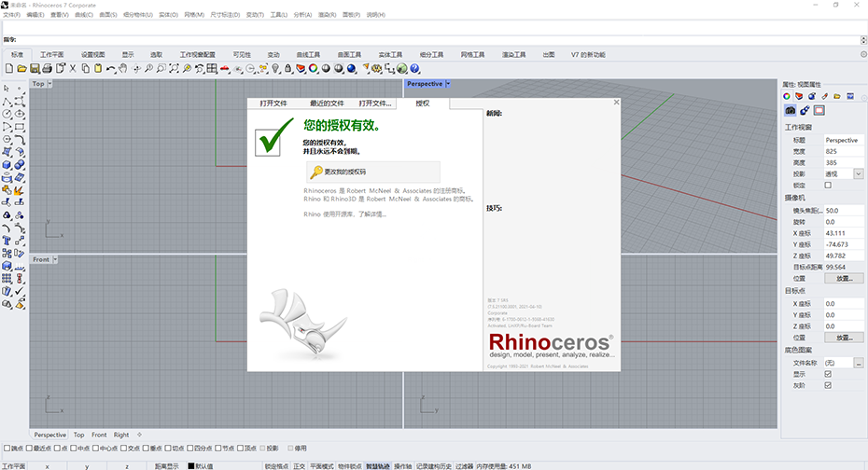
Task: Switch to the 曲线工具 toolbar tab
Action: tap(308, 55)
